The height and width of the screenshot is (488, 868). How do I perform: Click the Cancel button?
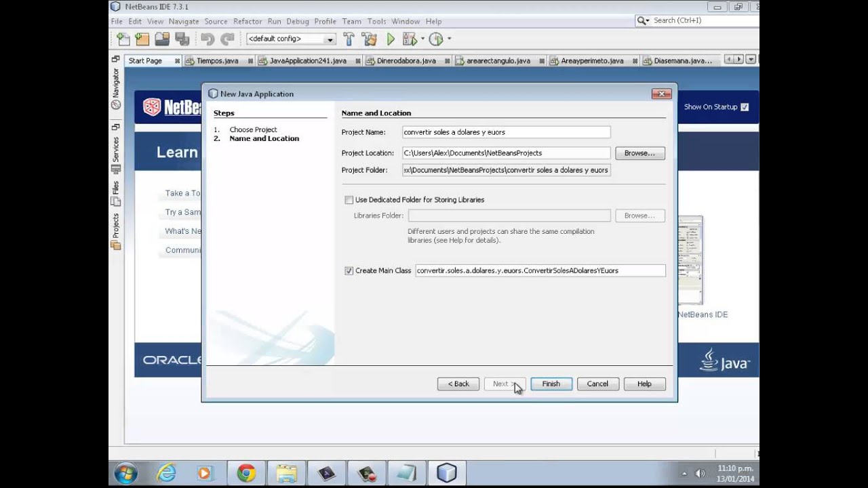(597, 384)
